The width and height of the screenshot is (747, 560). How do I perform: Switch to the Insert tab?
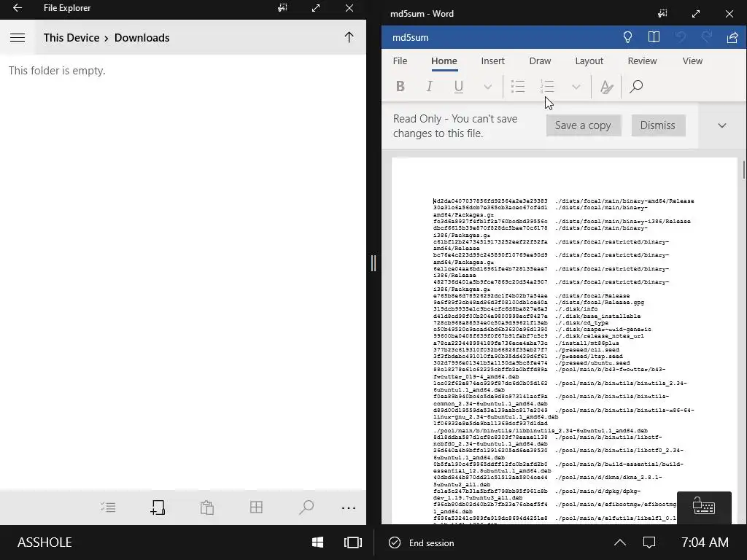point(492,61)
